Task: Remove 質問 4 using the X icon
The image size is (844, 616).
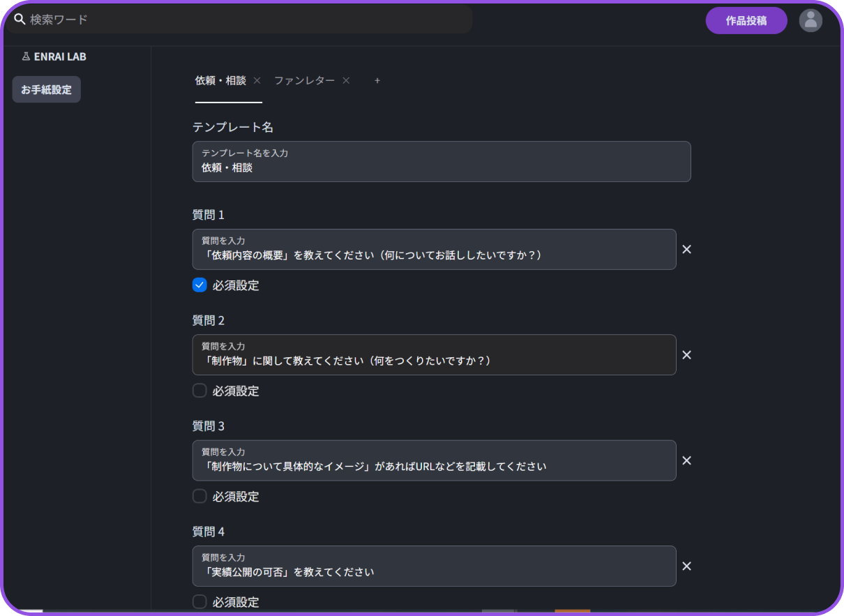Action: 686,566
